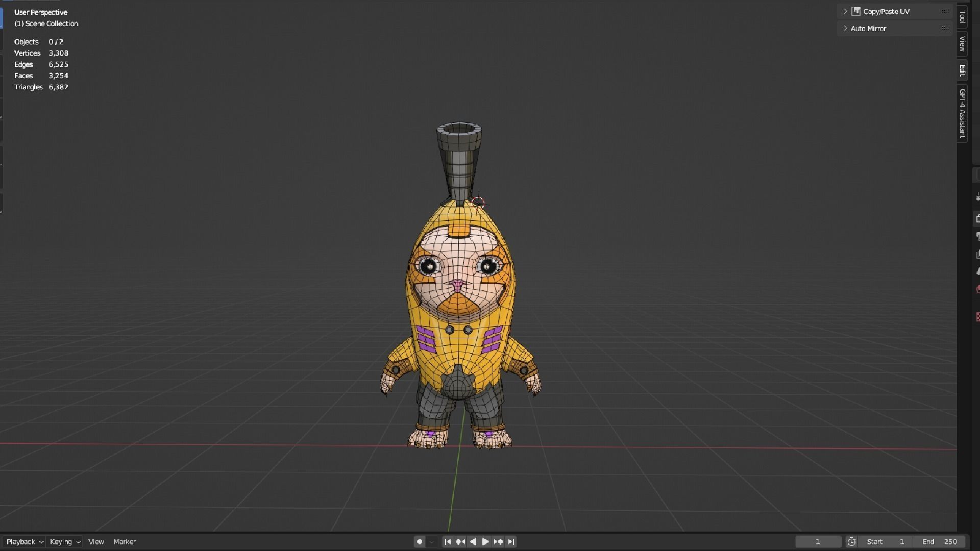Viewport: 980px width, 551px height.
Task: Open auto keyframing options dropdown arrow
Action: [432, 542]
